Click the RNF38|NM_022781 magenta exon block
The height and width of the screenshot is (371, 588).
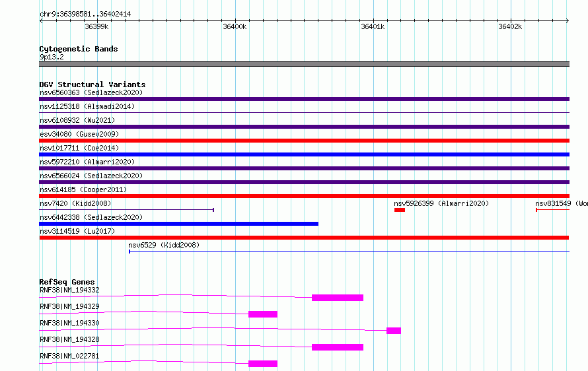[x=263, y=364]
